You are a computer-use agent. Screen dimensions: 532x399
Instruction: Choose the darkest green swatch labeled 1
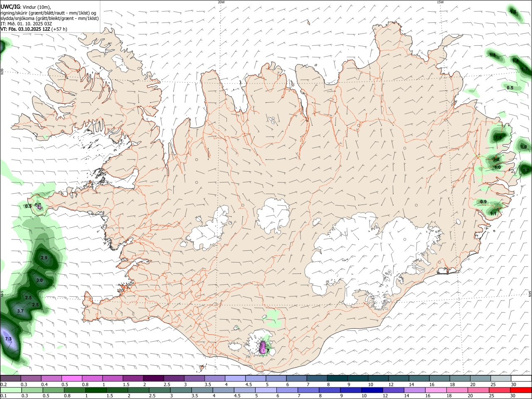(96, 390)
